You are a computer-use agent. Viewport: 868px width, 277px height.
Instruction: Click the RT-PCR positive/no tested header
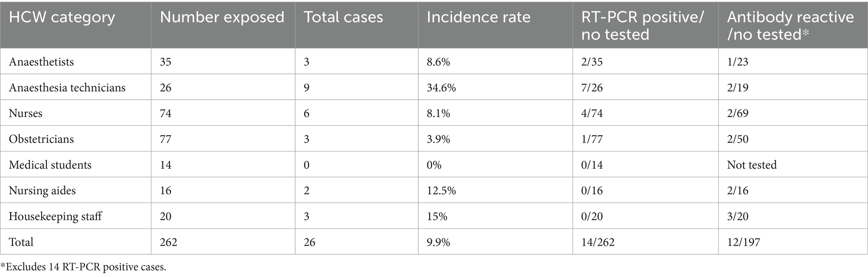click(x=643, y=26)
